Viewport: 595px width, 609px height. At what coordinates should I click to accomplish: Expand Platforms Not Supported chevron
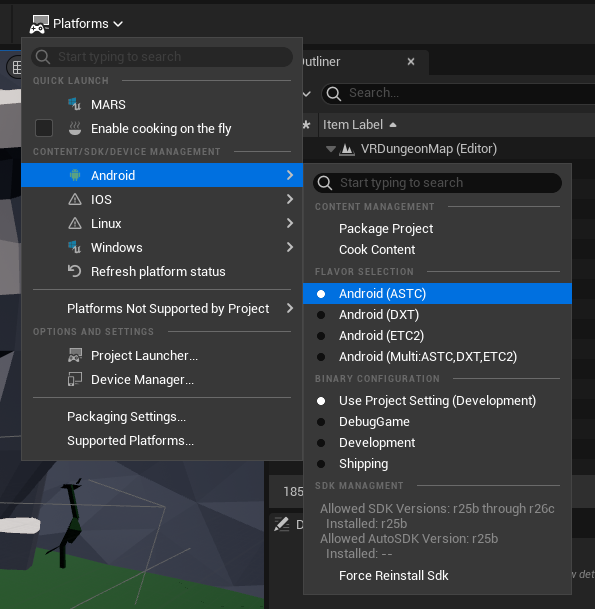click(290, 309)
